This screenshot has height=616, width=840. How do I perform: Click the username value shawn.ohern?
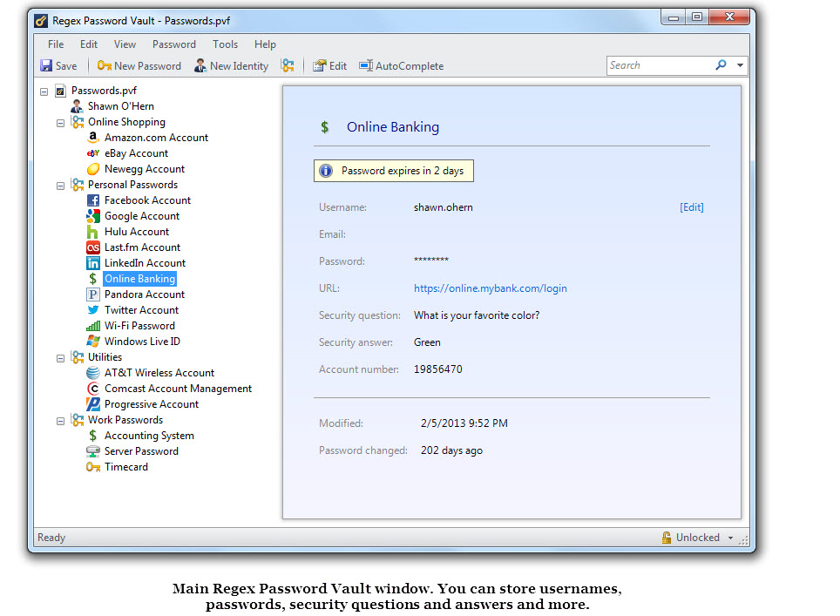coord(443,207)
